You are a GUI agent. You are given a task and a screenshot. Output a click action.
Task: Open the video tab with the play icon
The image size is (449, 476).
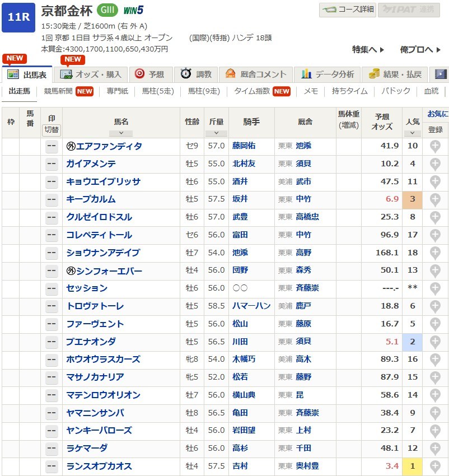click(x=440, y=74)
